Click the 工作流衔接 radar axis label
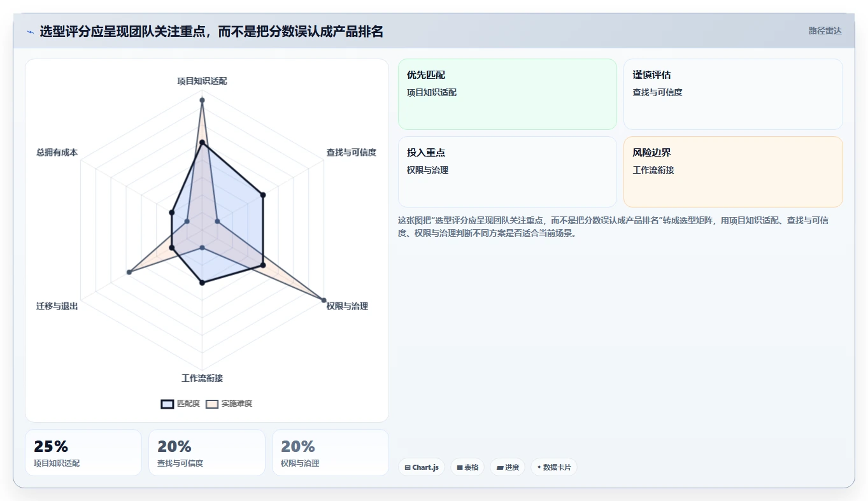 coord(202,378)
